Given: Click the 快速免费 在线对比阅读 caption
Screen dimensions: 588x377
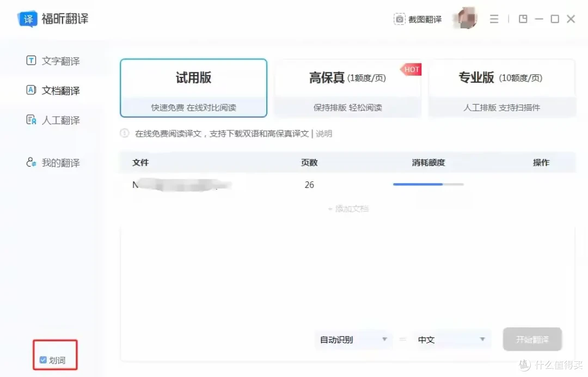Looking at the screenshot, I should pyautogui.click(x=193, y=108).
